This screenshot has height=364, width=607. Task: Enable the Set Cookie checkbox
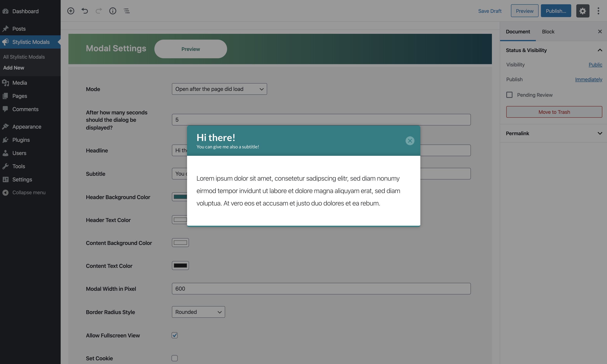coord(175,358)
